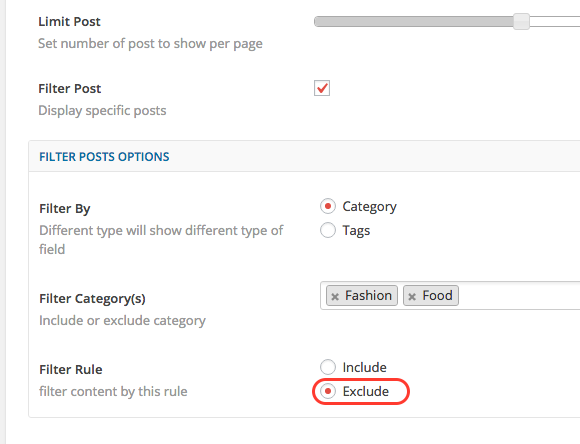Click the Filter Rule label
This screenshot has width=580, height=444.
(x=71, y=369)
